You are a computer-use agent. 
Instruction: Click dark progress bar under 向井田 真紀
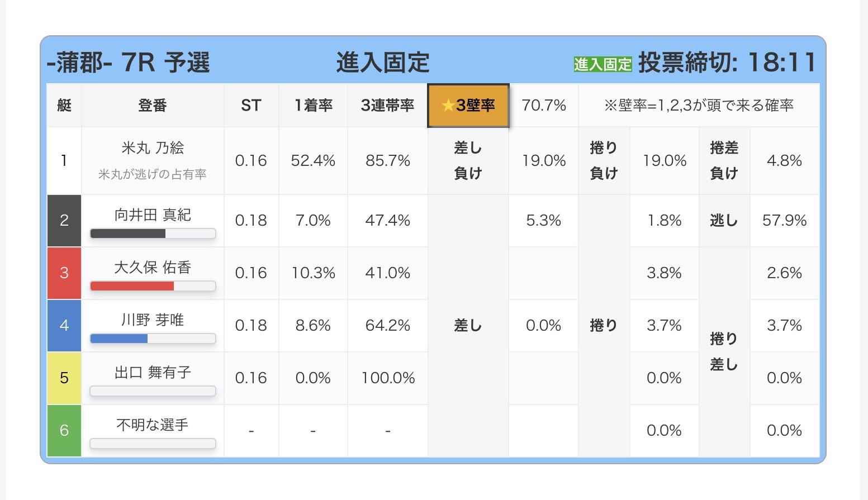tap(153, 234)
